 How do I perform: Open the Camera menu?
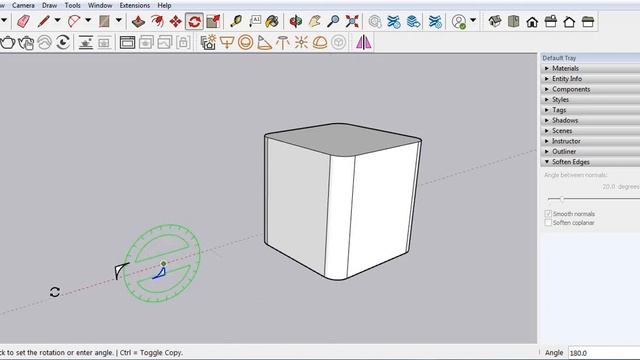tap(23, 5)
